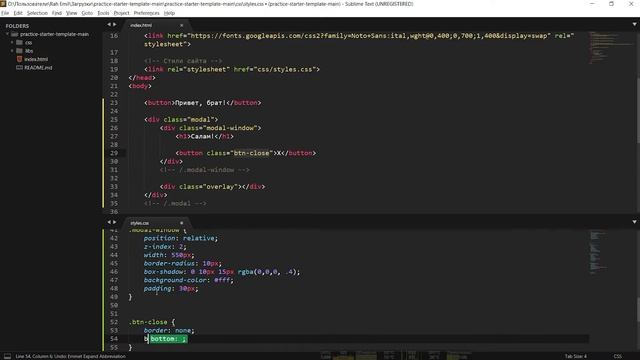
Task: Go to previous tab in bottom pane
Action: click(109, 222)
